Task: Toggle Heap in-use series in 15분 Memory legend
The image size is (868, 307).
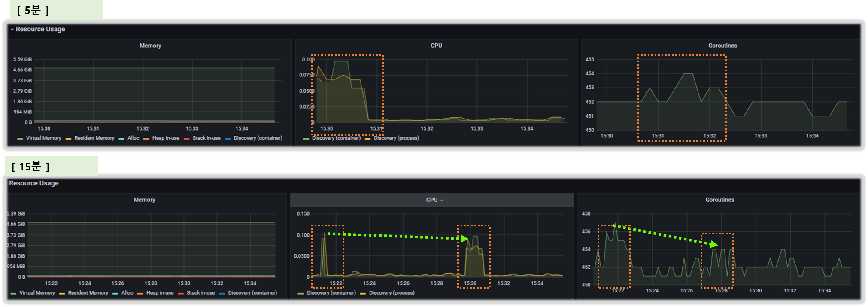Action: click(x=160, y=292)
